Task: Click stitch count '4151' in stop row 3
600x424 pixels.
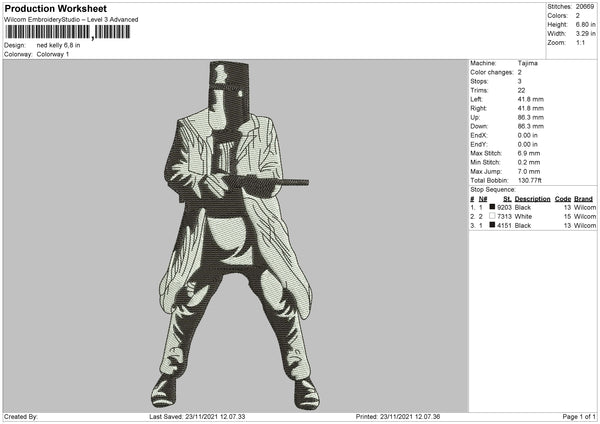Action: point(504,226)
